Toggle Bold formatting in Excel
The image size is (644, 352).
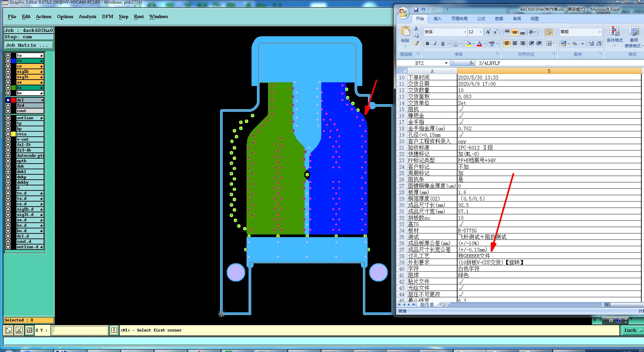click(427, 44)
